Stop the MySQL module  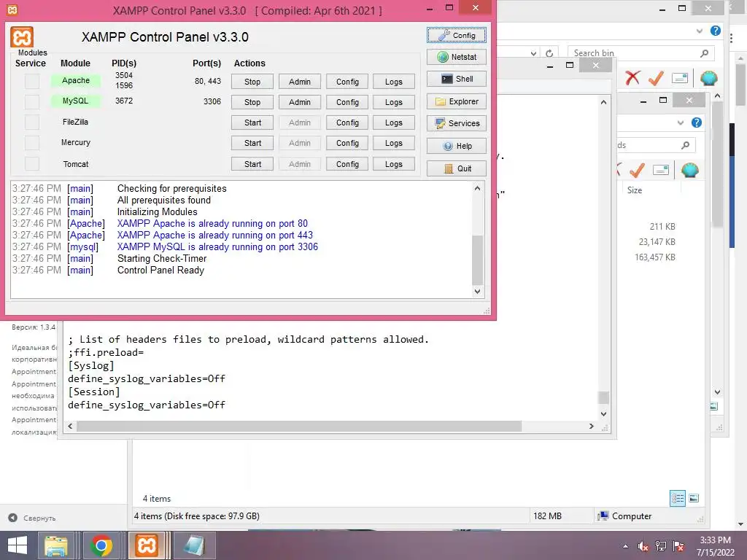pyautogui.click(x=252, y=102)
